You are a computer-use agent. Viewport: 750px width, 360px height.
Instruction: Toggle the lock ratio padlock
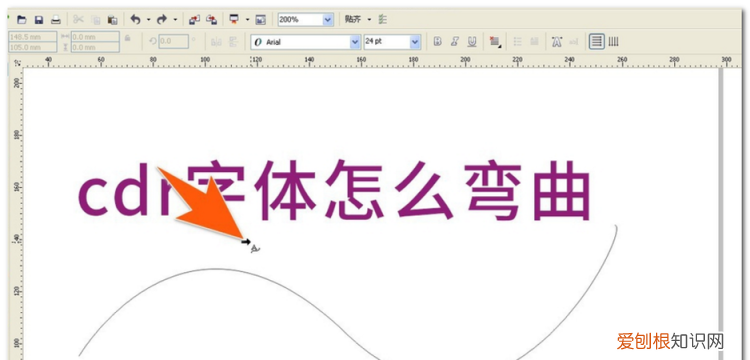coord(127,37)
